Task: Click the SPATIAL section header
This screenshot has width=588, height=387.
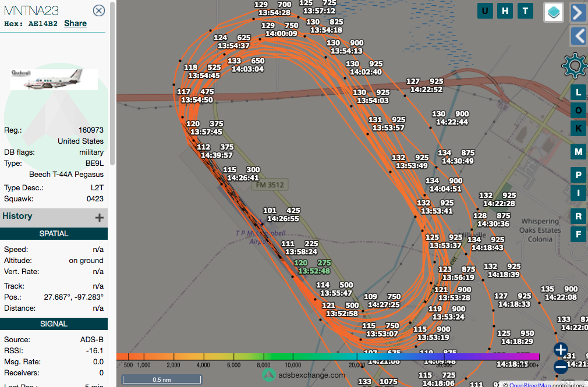Action: (x=54, y=233)
